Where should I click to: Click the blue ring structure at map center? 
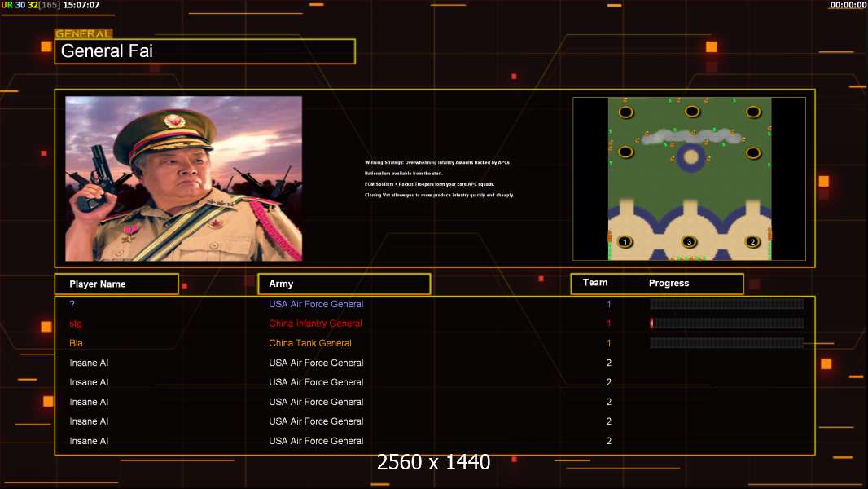(x=690, y=157)
